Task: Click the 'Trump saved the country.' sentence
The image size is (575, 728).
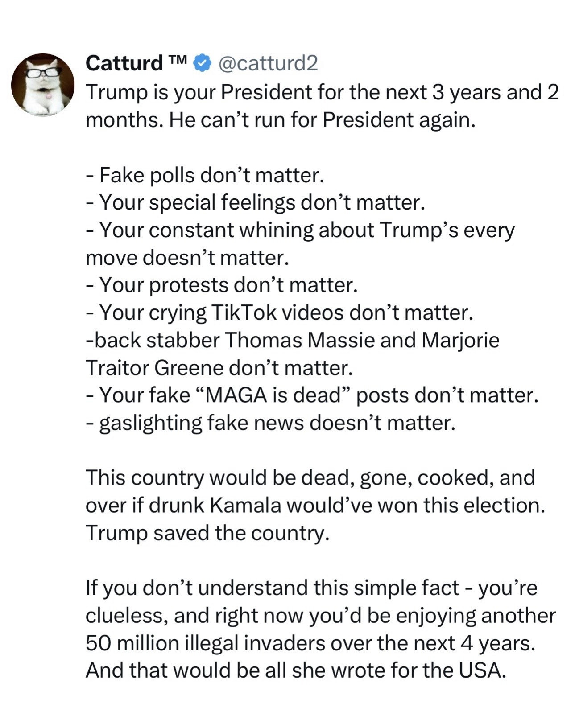Action: (x=207, y=533)
